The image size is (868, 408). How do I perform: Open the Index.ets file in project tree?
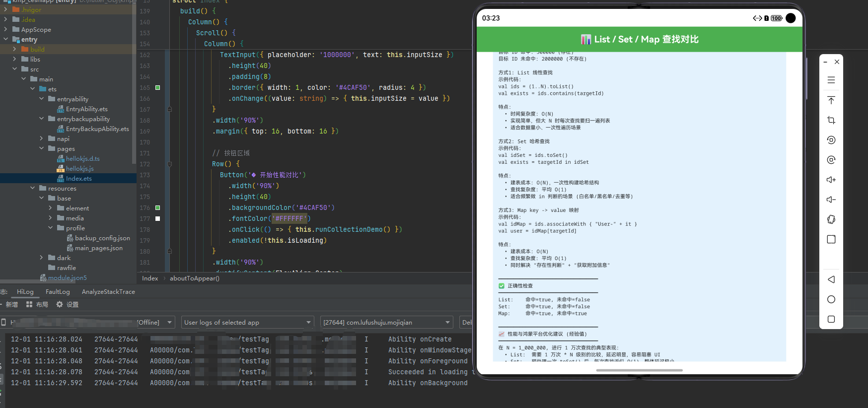point(74,178)
